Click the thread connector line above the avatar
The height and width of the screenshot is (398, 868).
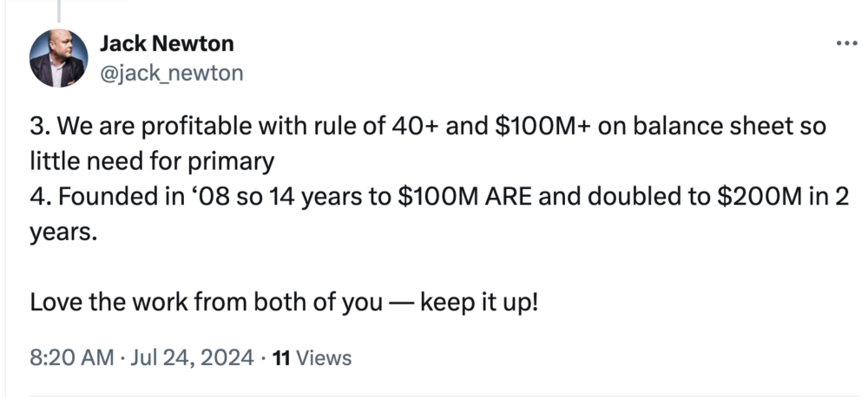click(58, 10)
